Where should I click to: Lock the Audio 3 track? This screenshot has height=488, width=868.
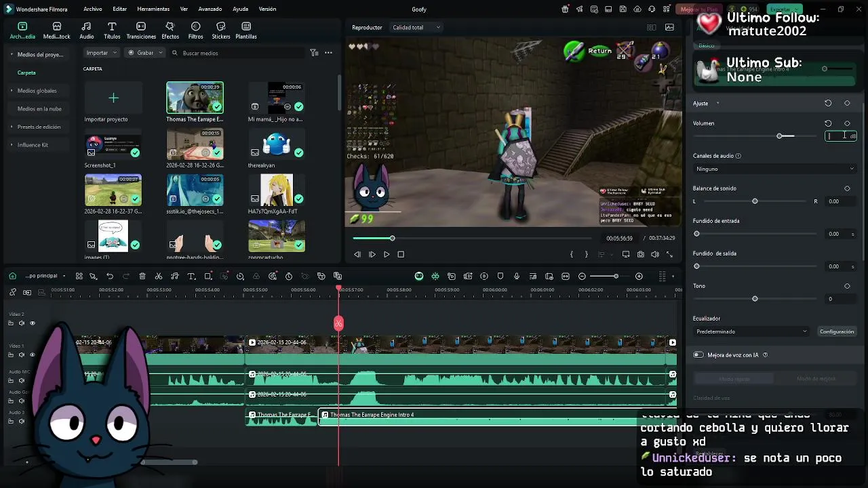11,422
